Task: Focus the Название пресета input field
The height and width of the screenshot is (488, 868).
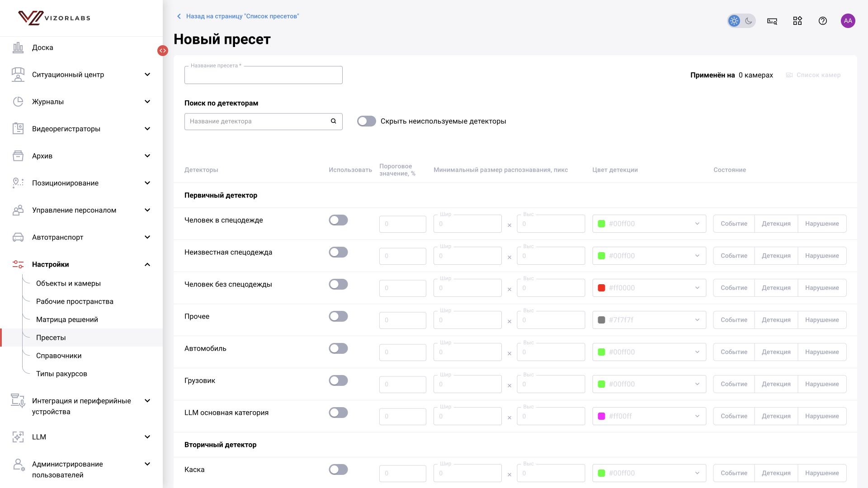Action: [264, 75]
